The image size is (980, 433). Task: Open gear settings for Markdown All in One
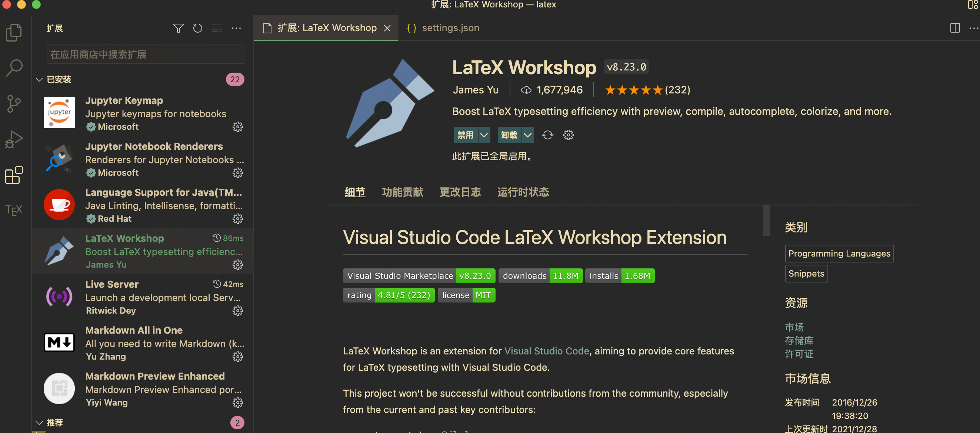pos(238,357)
